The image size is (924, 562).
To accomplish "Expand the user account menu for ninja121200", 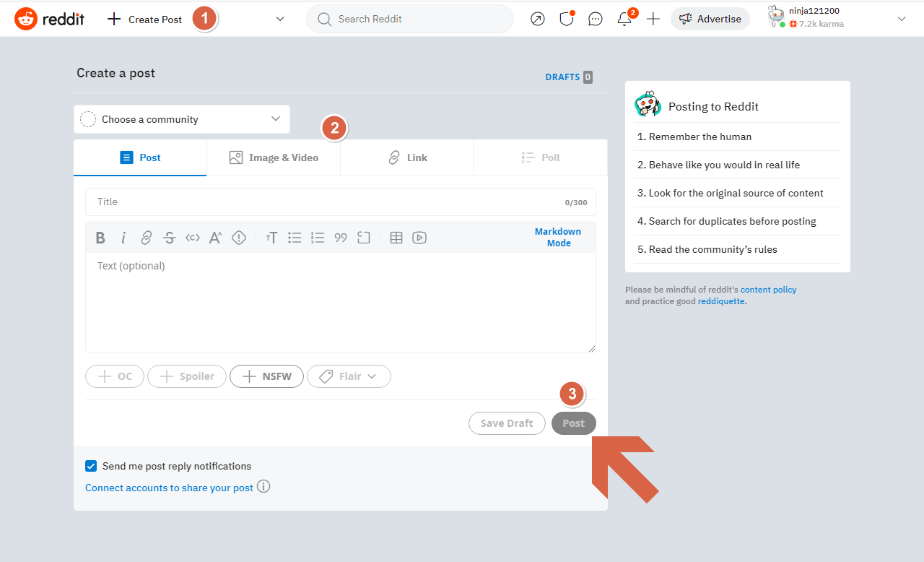I will tap(901, 19).
